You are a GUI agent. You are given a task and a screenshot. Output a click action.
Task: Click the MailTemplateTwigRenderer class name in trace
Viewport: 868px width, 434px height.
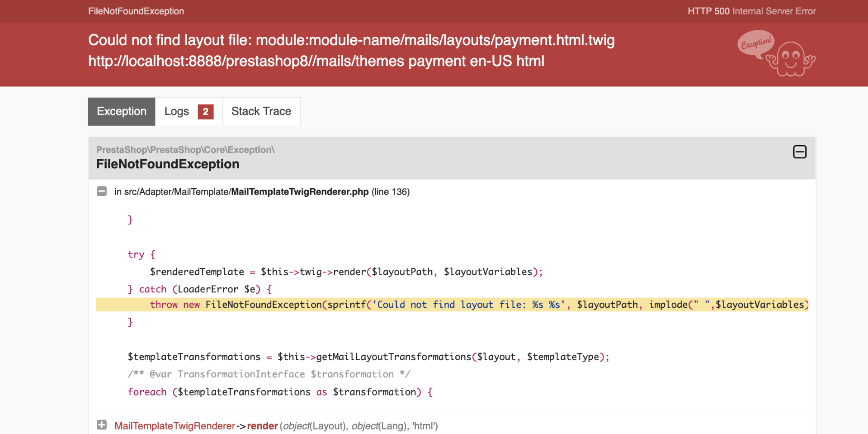pyautogui.click(x=175, y=426)
